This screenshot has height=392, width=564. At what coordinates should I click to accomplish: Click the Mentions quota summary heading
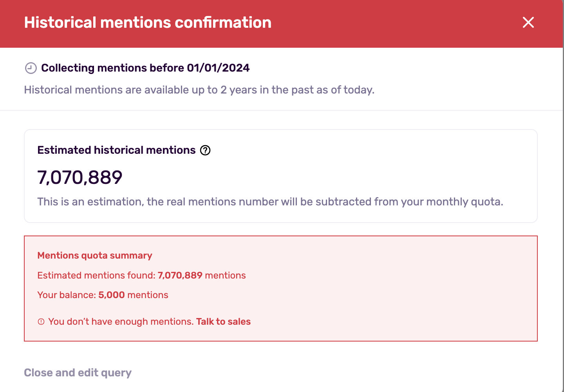(x=95, y=255)
